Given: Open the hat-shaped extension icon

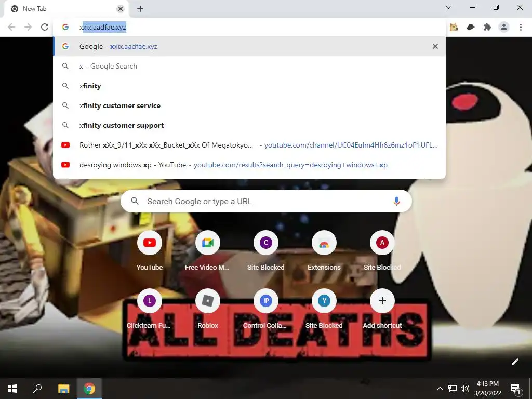Looking at the screenshot, I should [471, 27].
